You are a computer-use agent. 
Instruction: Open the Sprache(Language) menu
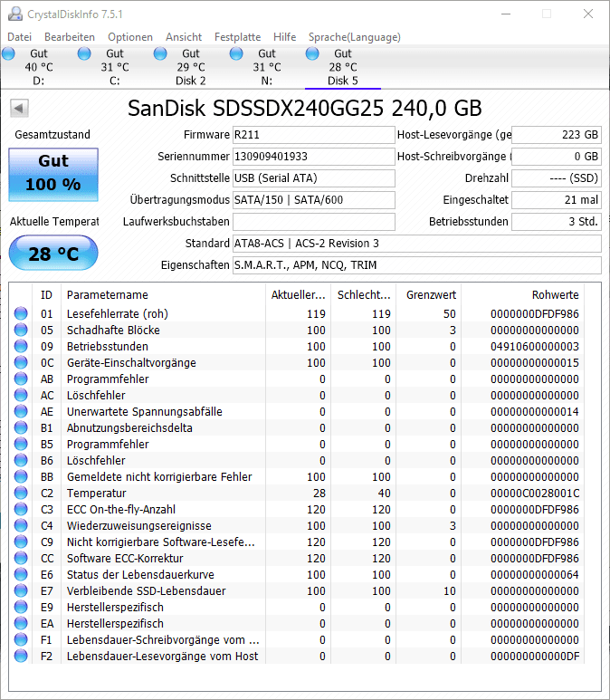coord(354,37)
